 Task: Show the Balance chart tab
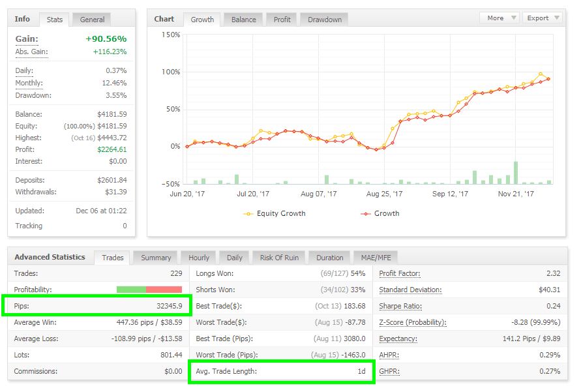[243, 20]
